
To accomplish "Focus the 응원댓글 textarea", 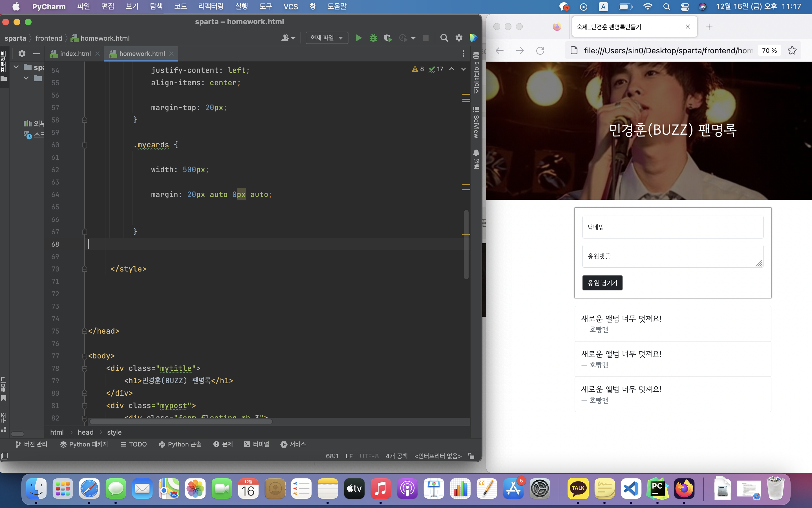I will (x=673, y=256).
